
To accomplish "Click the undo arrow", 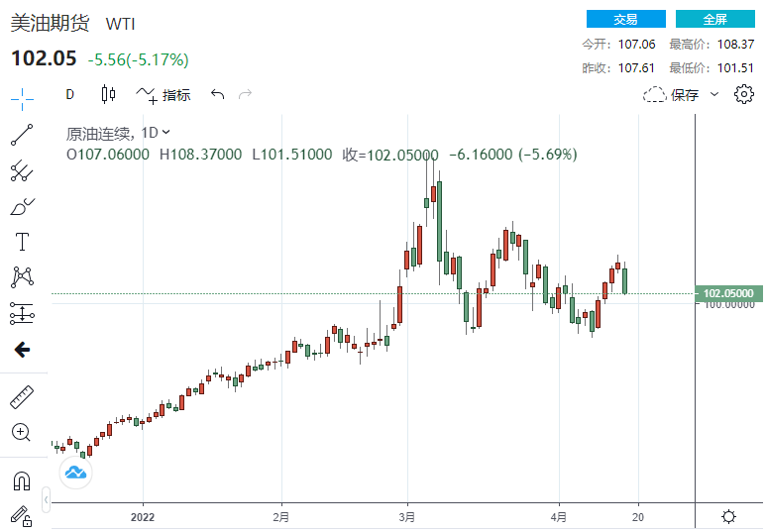I will [218, 95].
